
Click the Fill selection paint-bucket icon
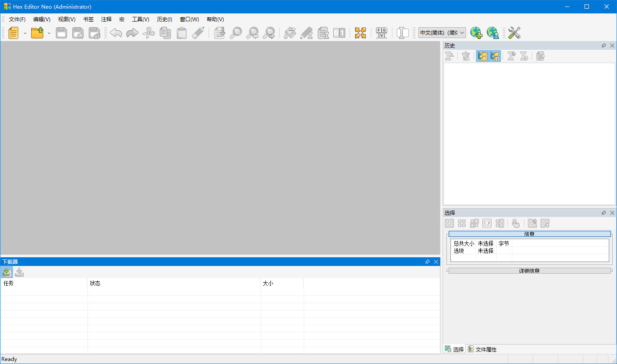(290, 33)
